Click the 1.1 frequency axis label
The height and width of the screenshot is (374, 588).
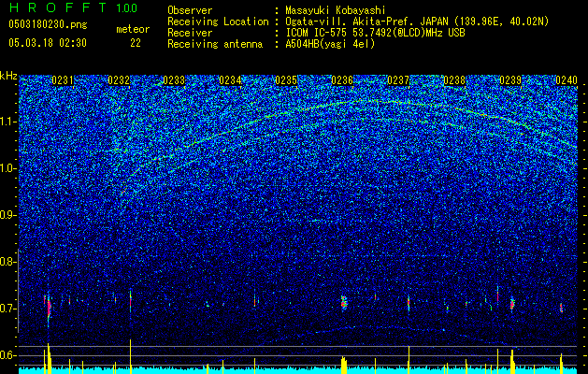(x=8, y=122)
